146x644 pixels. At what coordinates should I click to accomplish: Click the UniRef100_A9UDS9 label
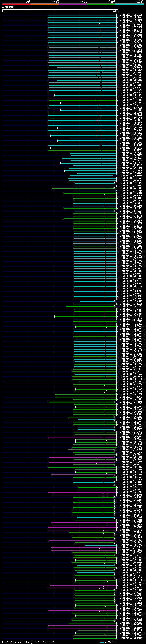[131, 608]
